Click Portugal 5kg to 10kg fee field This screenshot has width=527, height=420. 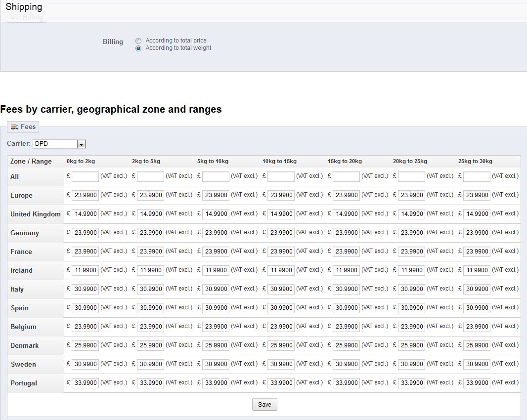coord(216,383)
